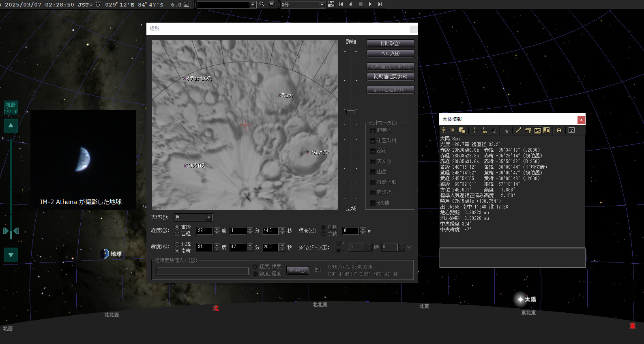This screenshot has height=344, width=644.
Task: Click the 都市名選択 button
Action: coord(391,90)
